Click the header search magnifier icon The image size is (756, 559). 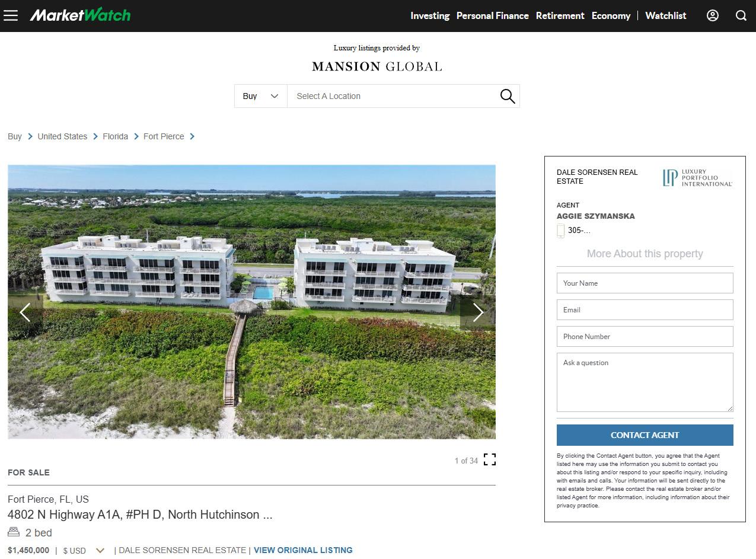pos(741,15)
